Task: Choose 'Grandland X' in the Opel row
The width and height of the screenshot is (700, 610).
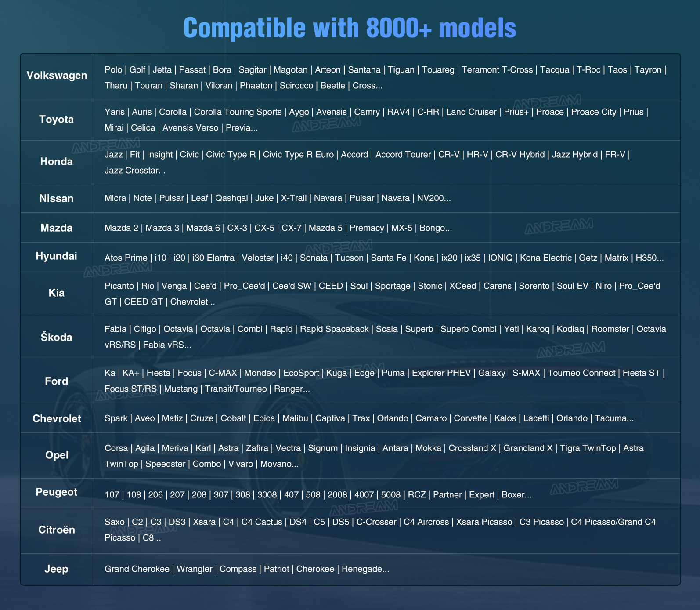Action: point(528,448)
